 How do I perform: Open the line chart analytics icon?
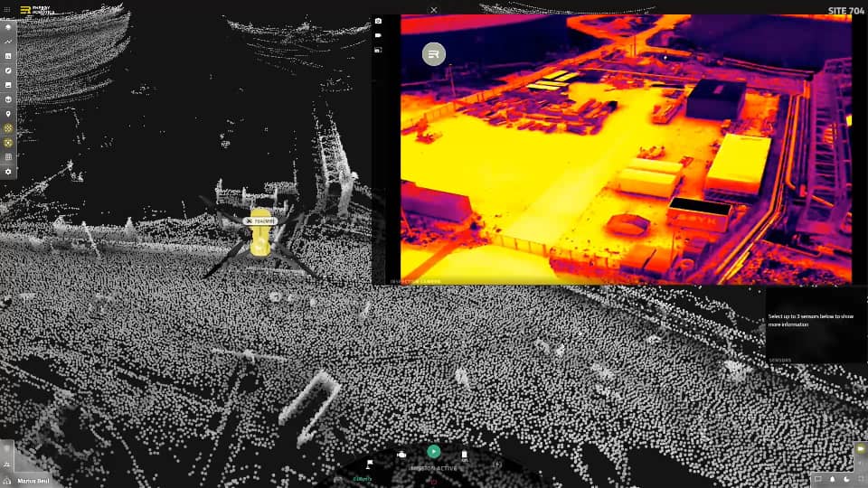pyautogui.click(x=8, y=42)
